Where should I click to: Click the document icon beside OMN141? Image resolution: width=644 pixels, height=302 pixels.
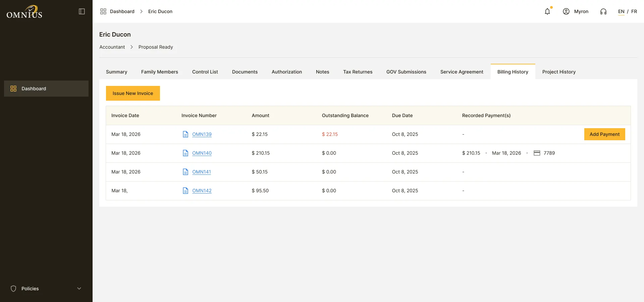click(x=185, y=172)
